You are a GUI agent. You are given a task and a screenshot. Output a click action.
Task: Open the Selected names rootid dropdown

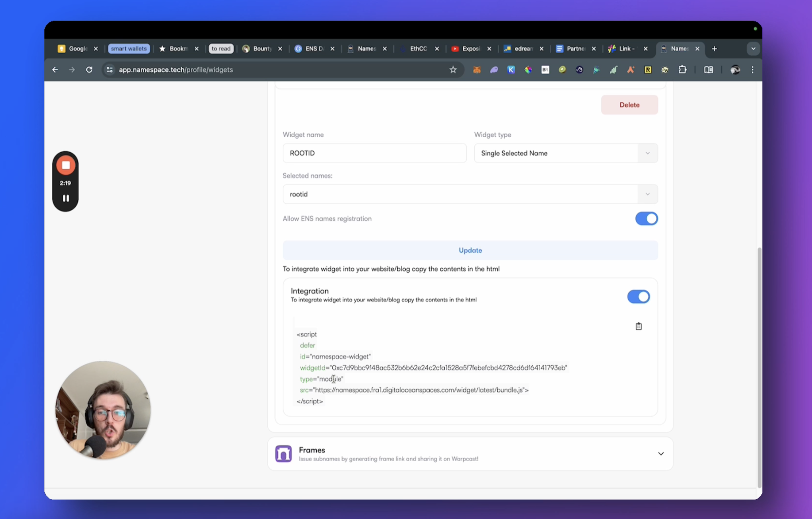coord(470,194)
